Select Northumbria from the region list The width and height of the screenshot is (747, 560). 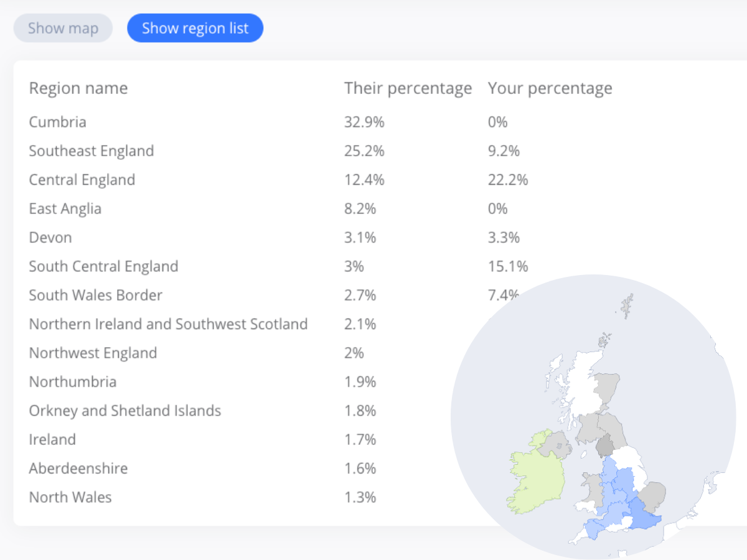pos(72,381)
